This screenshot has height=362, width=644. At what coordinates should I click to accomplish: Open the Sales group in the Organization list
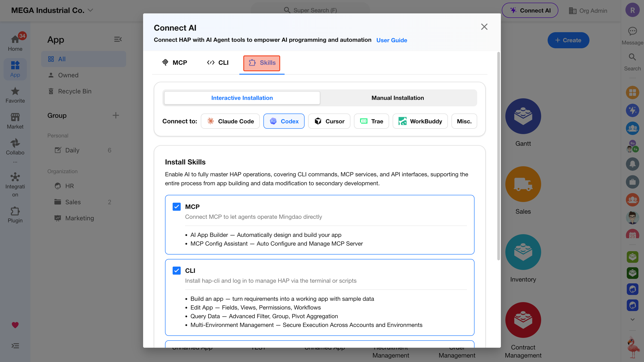click(83, 202)
